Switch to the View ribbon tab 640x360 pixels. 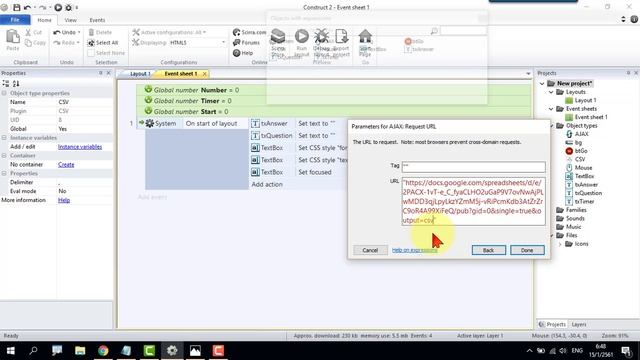(x=70, y=20)
